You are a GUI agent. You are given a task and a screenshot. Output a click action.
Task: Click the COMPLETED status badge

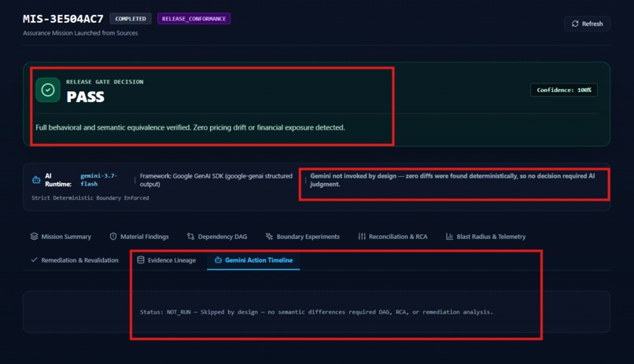tap(131, 19)
